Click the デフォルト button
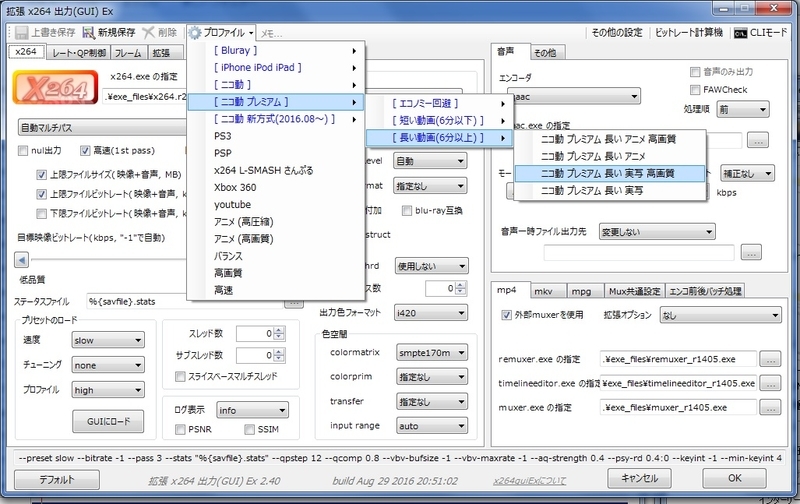This screenshot has height=504, width=800. coord(57,480)
